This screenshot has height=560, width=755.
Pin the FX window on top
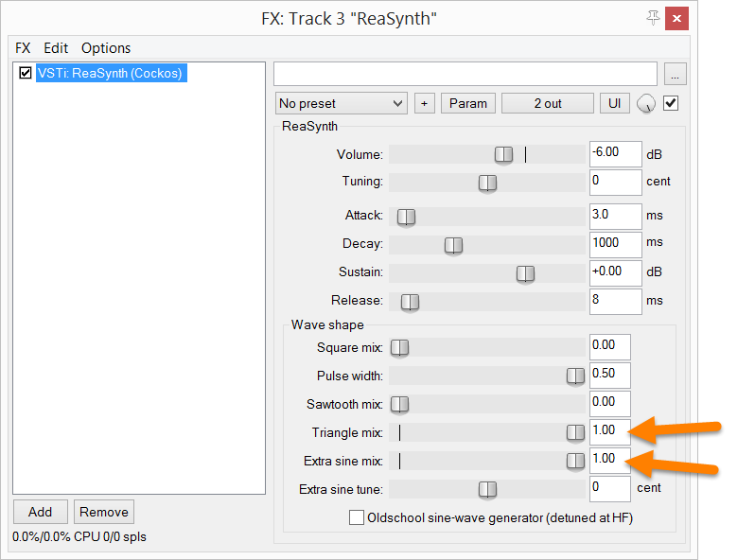point(653,18)
